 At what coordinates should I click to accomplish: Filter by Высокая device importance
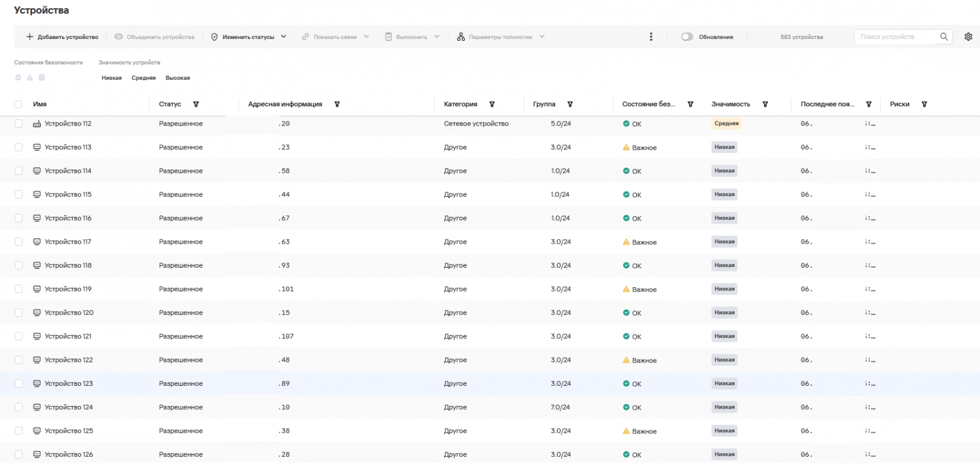(178, 78)
